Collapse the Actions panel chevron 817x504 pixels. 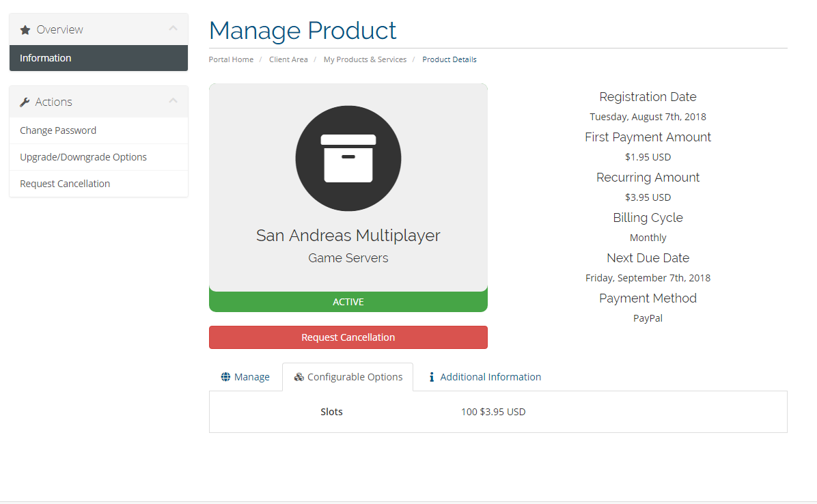click(173, 100)
